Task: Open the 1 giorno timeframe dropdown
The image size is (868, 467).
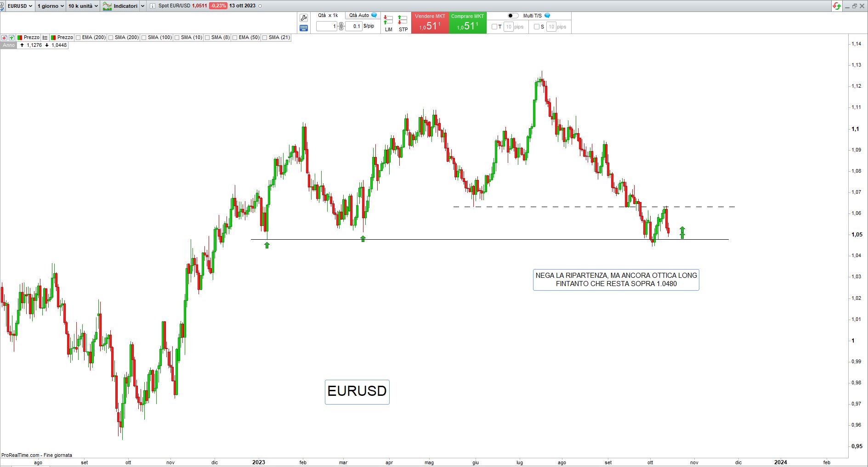Action: 51,6
